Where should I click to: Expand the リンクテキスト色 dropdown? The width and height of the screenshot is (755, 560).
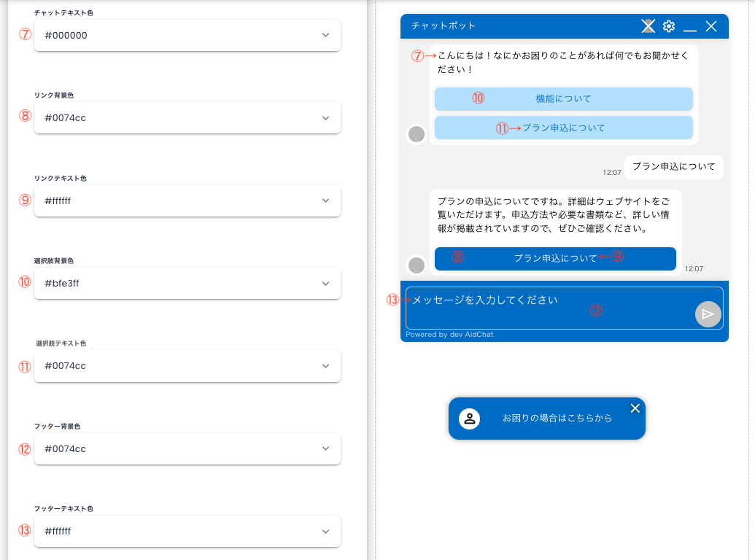coord(187,201)
